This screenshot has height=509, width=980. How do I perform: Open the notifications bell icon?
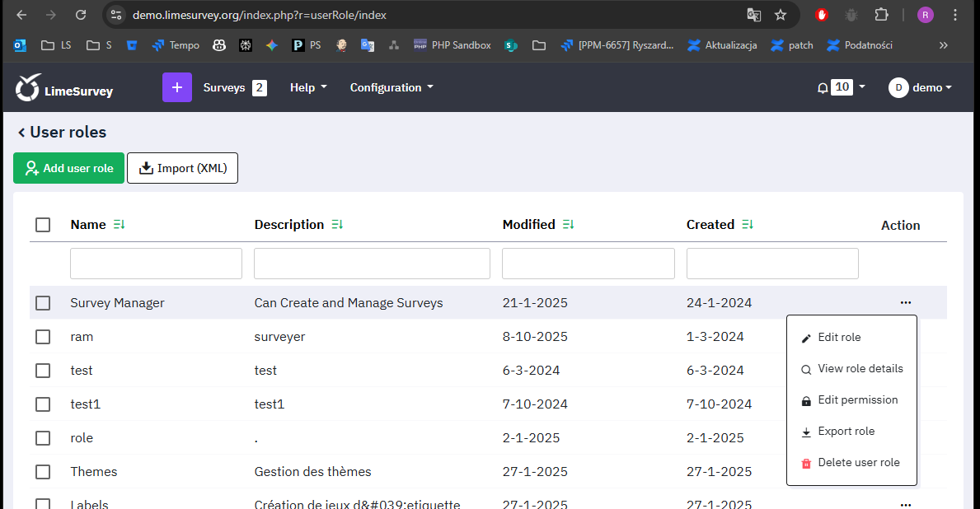click(822, 88)
